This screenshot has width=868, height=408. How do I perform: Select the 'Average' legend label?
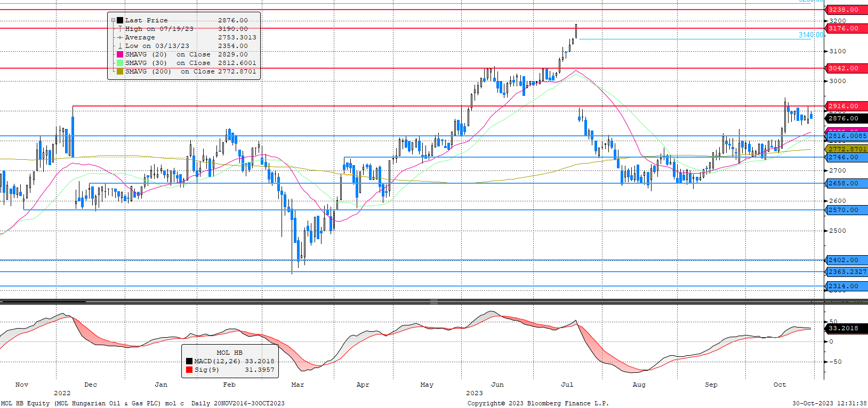coord(140,37)
